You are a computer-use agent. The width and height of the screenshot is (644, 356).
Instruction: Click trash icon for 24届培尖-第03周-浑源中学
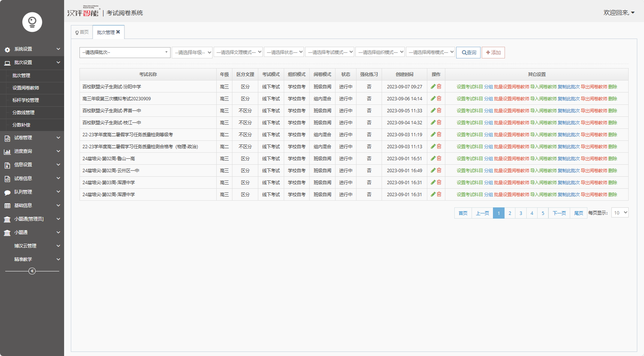point(439,182)
